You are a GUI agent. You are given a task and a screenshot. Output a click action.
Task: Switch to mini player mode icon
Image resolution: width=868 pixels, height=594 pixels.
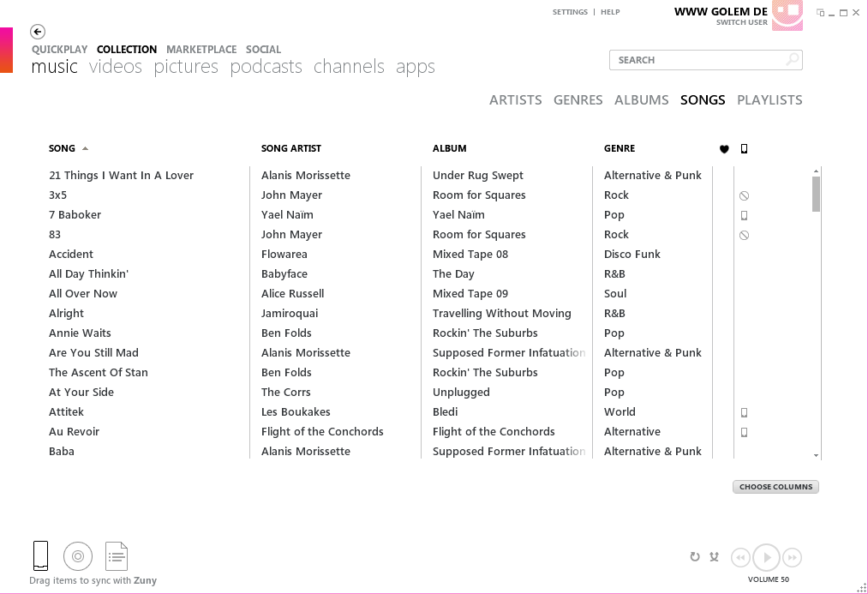pyautogui.click(x=821, y=13)
